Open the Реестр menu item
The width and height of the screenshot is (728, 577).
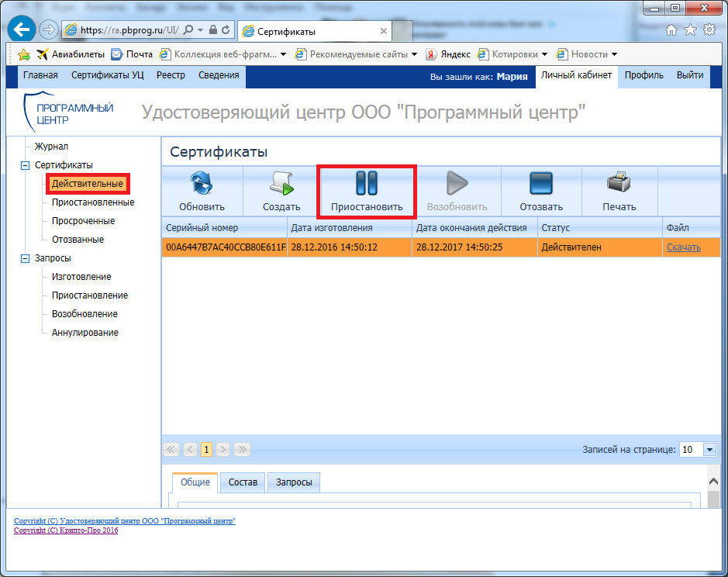(171, 75)
